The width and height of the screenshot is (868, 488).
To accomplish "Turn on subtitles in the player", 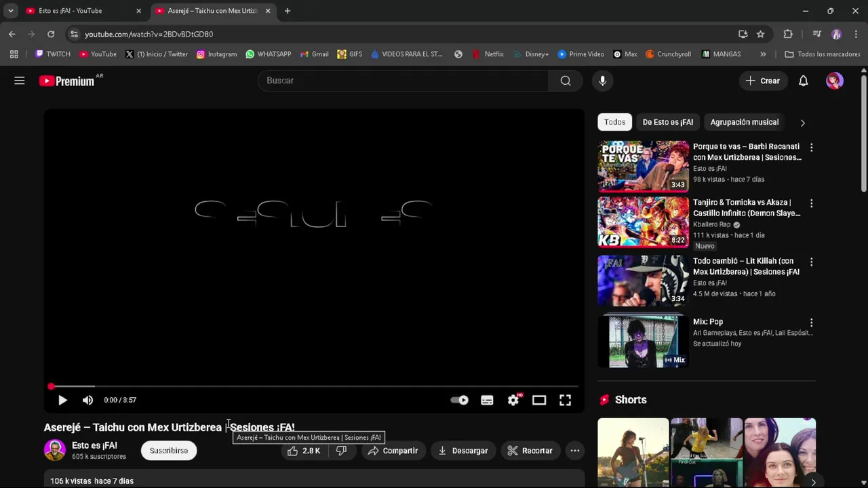I will pyautogui.click(x=487, y=400).
